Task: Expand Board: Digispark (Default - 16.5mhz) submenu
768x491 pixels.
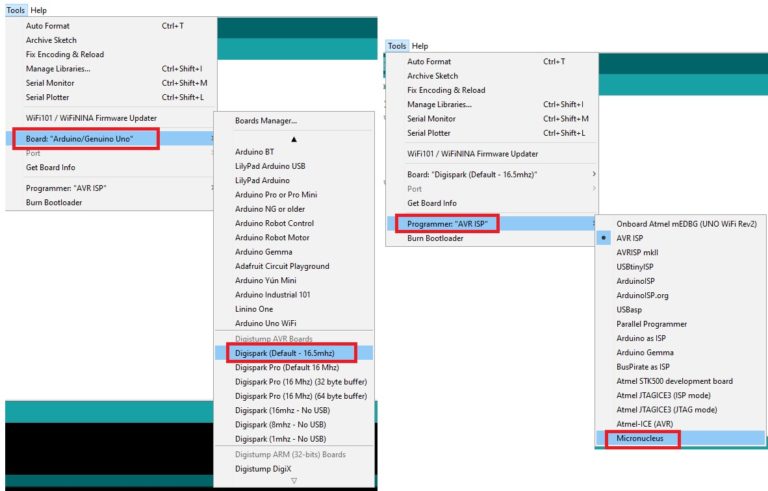Action: [492, 174]
